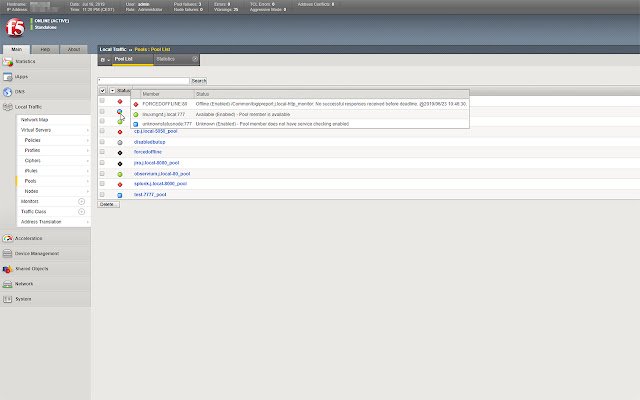Click the Search button
640x400 pixels.
[x=199, y=81]
